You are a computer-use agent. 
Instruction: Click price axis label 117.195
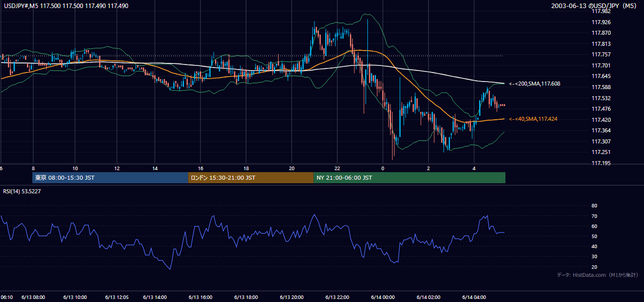[601, 163]
